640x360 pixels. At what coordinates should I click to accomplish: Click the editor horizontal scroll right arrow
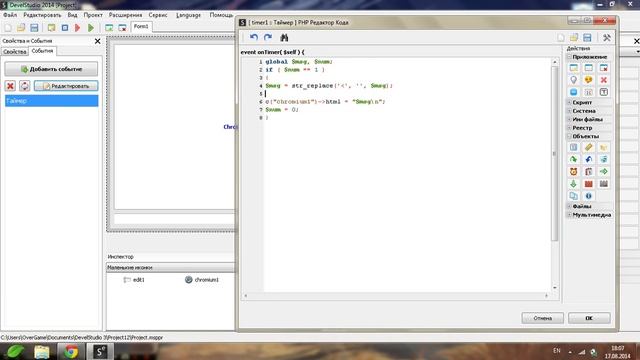click(x=546, y=296)
